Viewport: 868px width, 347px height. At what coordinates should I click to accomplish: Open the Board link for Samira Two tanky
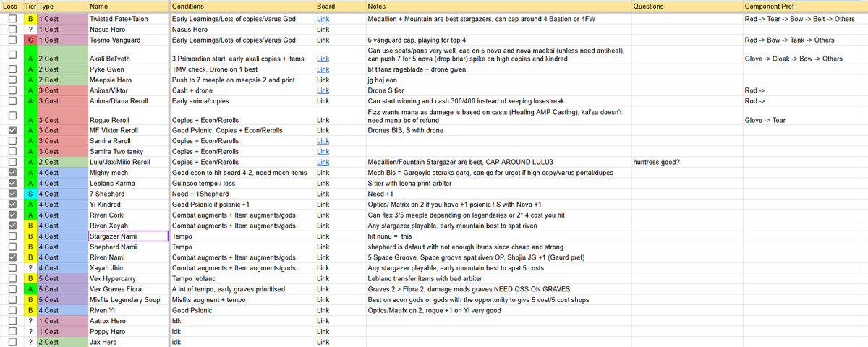[x=323, y=152]
